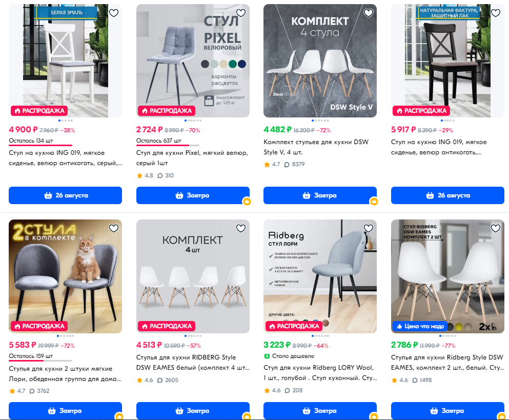Add the black ING 019 chair to cart
The height and width of the screenshot is (420, 509).
tap(447, 195)
